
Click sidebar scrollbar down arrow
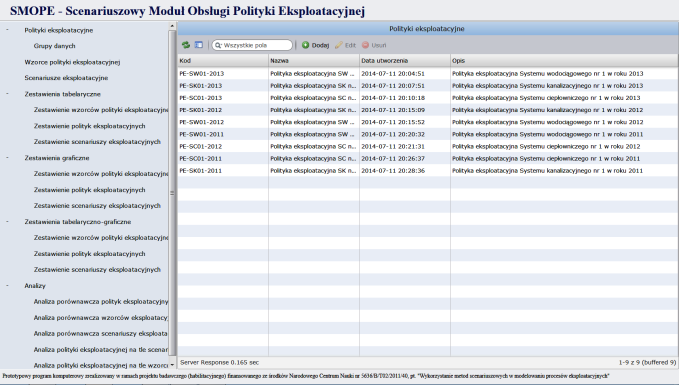[172, 365]
